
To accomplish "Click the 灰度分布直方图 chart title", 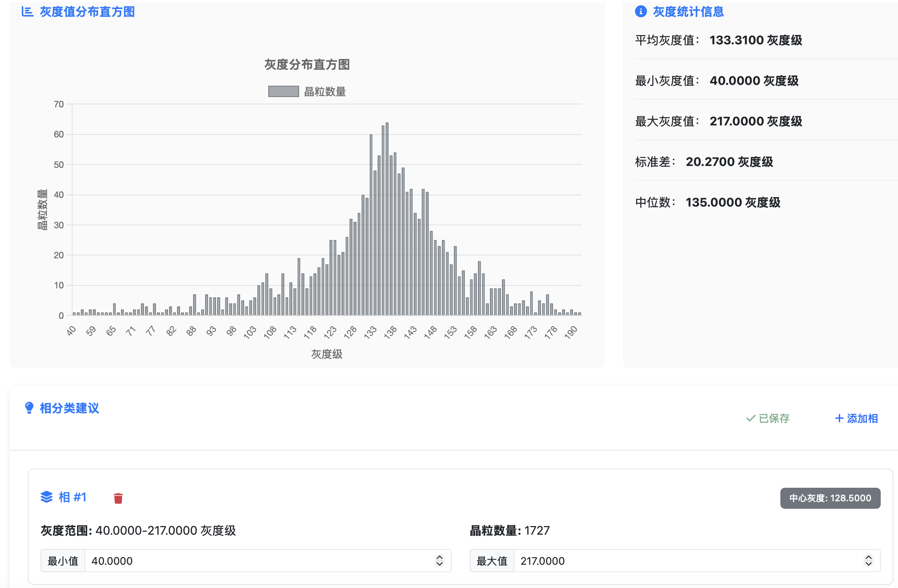I will click(307, 65).
